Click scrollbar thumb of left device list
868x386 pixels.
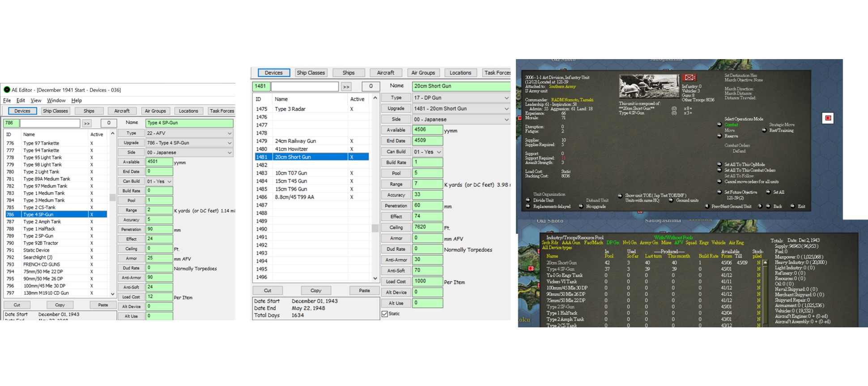[x=112, y=197]
